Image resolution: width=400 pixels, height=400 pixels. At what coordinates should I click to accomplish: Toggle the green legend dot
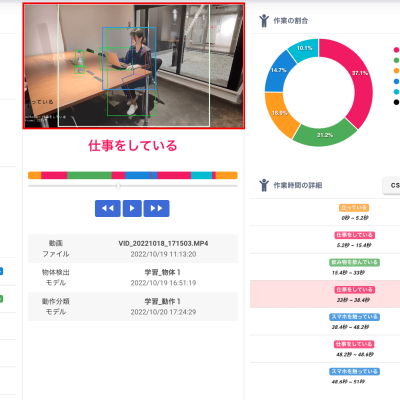coord(396,60)
